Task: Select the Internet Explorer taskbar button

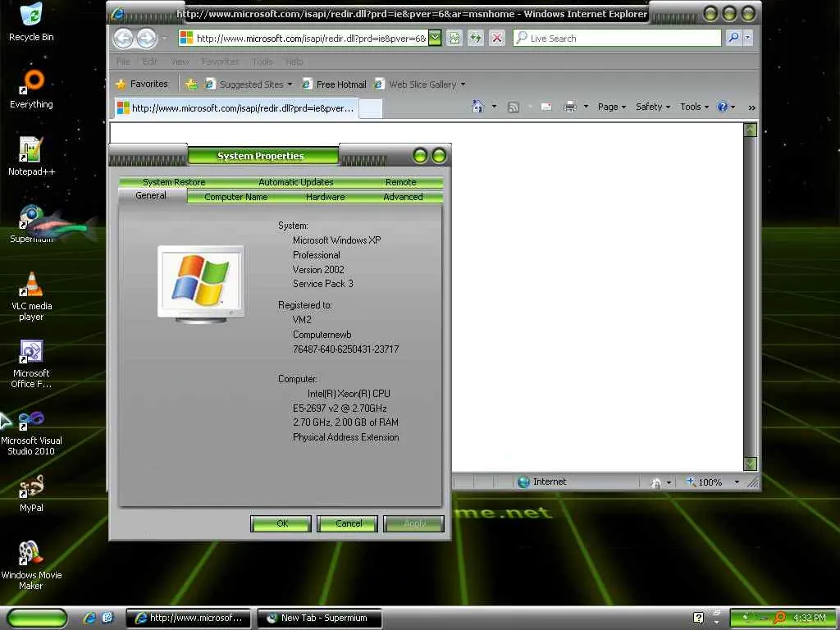Action: (x=189, y=618)
